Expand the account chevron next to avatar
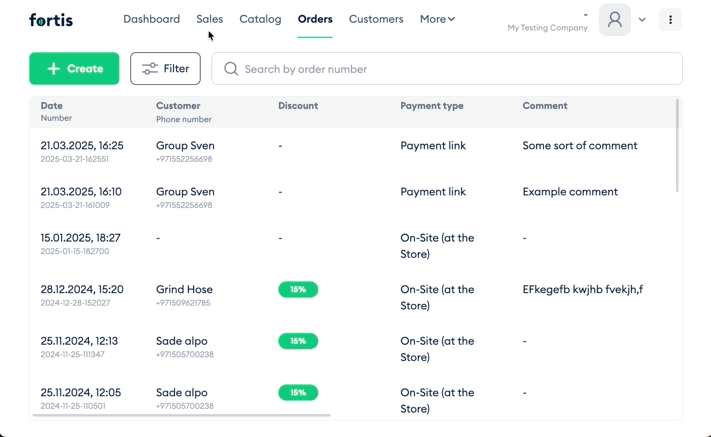This screenshot has width=711, height=437. click(642, 19)
